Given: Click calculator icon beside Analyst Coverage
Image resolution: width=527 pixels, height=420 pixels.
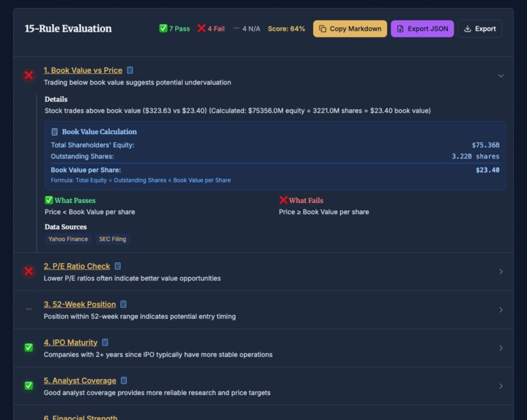Looking at the screenshot, I should coord(124,380).
